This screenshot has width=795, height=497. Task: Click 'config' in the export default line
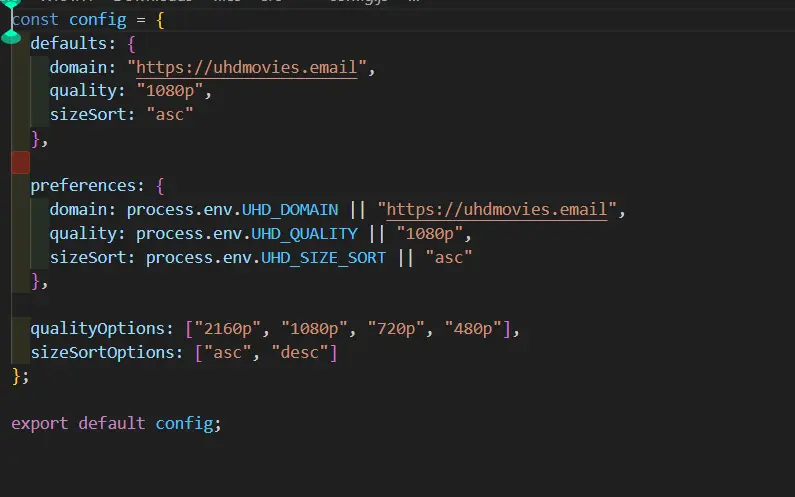(184, 423)
